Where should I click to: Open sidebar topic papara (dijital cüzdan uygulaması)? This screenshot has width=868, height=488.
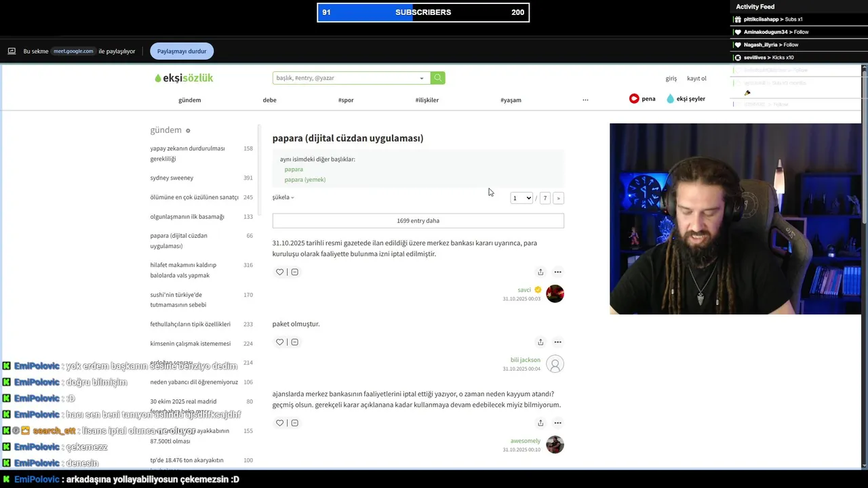coord(201,241)
